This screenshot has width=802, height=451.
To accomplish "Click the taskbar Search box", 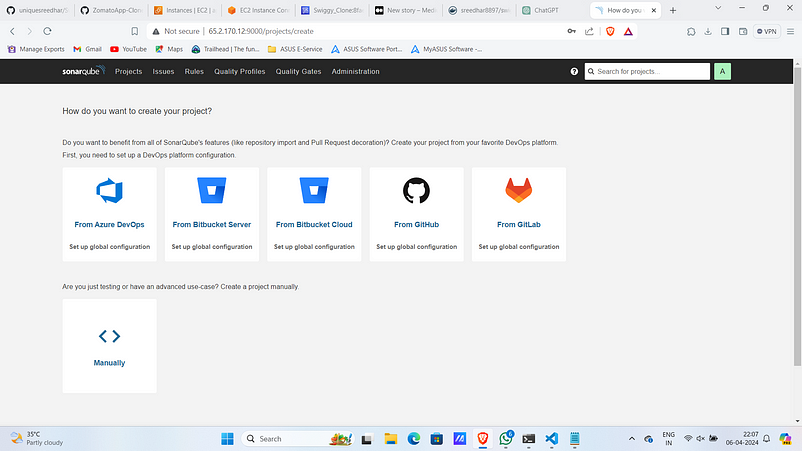I will point(298,439).
